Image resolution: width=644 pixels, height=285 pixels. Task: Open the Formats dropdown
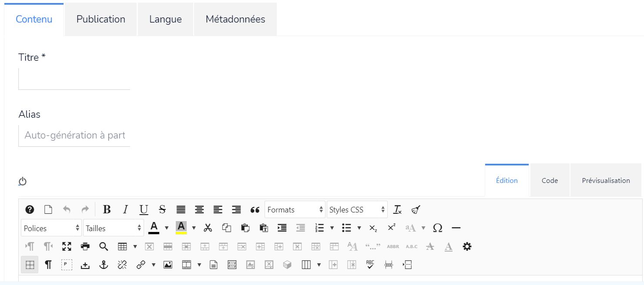(x=295, y=210)
